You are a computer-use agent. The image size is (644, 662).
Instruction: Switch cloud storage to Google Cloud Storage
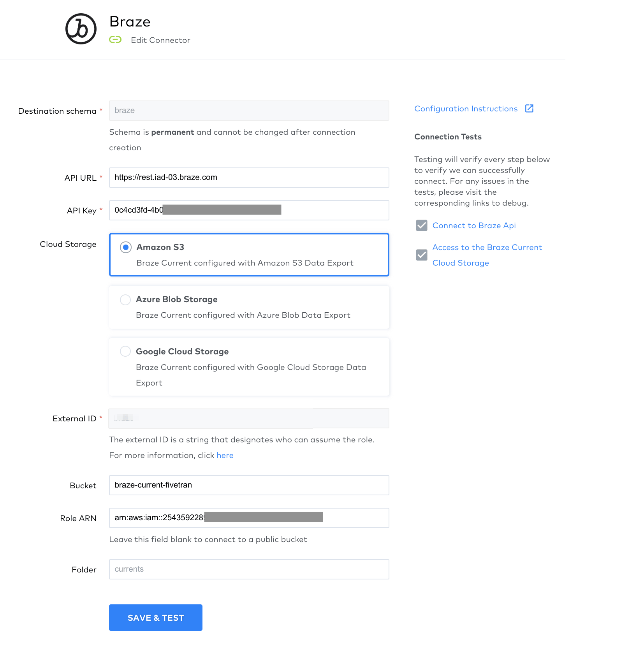pos(125,351)
